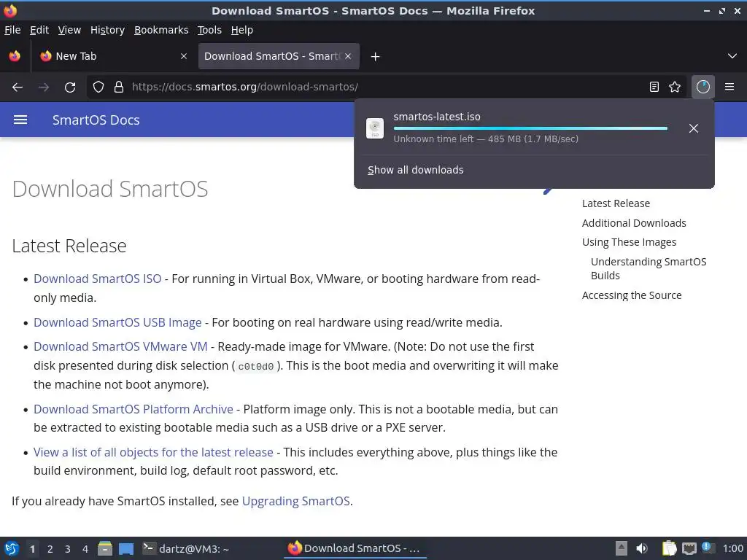Image resolution: width=747 pixels, height=560 pixels.
Task: Open the desktop start menu icon
Action: point(12,548)
